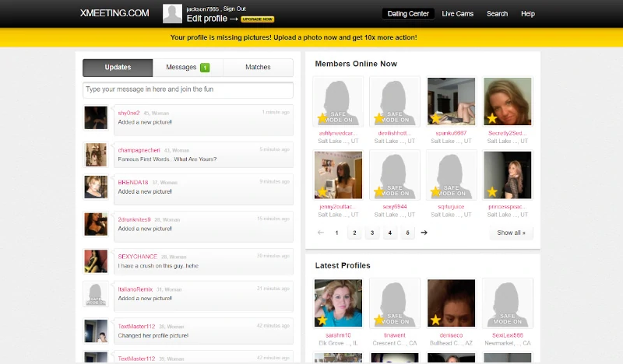Click Show all » under Members Online
The height and width of the screenshot is (364, 623).
511,233
